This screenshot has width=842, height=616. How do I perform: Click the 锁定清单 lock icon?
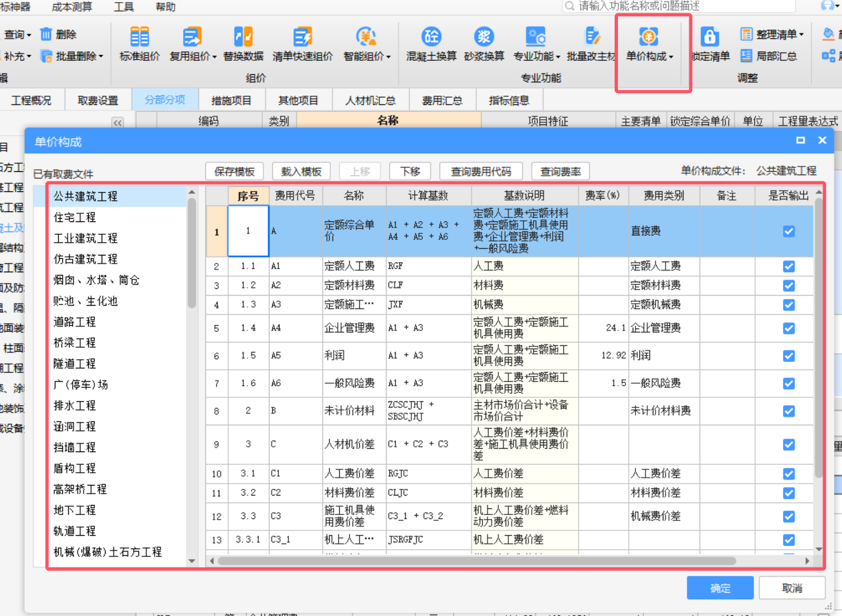[710, 36]
